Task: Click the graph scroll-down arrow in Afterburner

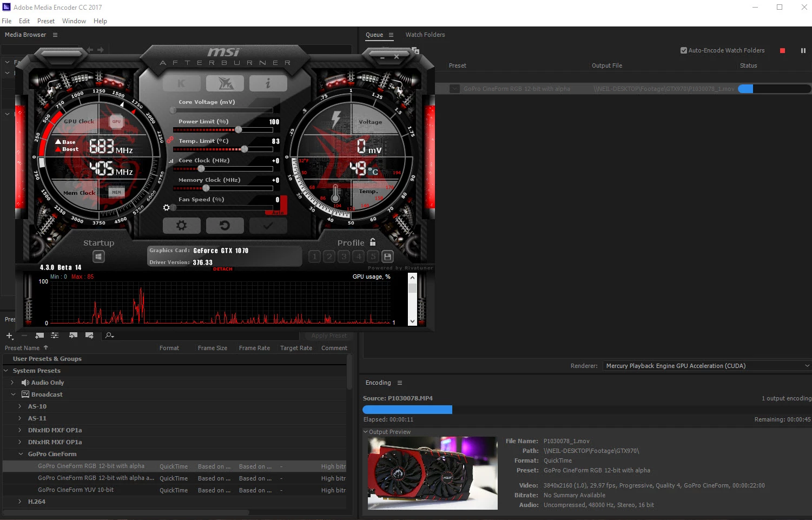Action: (x=412, y=321)
